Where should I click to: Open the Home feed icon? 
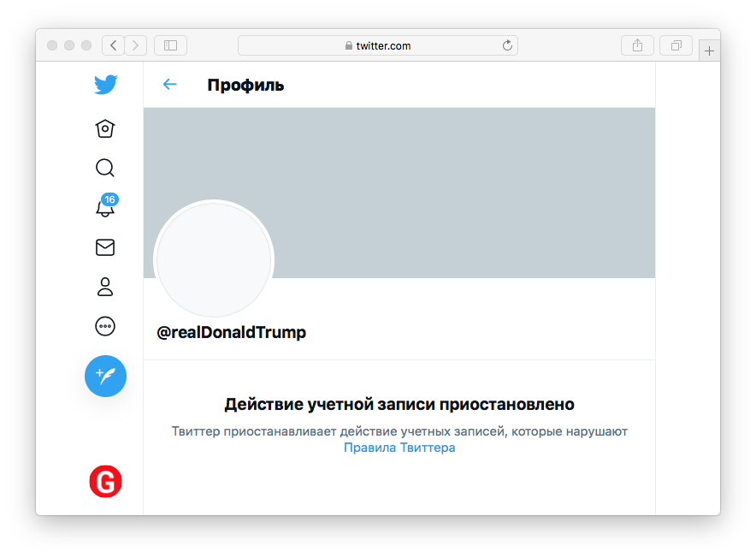105,128
